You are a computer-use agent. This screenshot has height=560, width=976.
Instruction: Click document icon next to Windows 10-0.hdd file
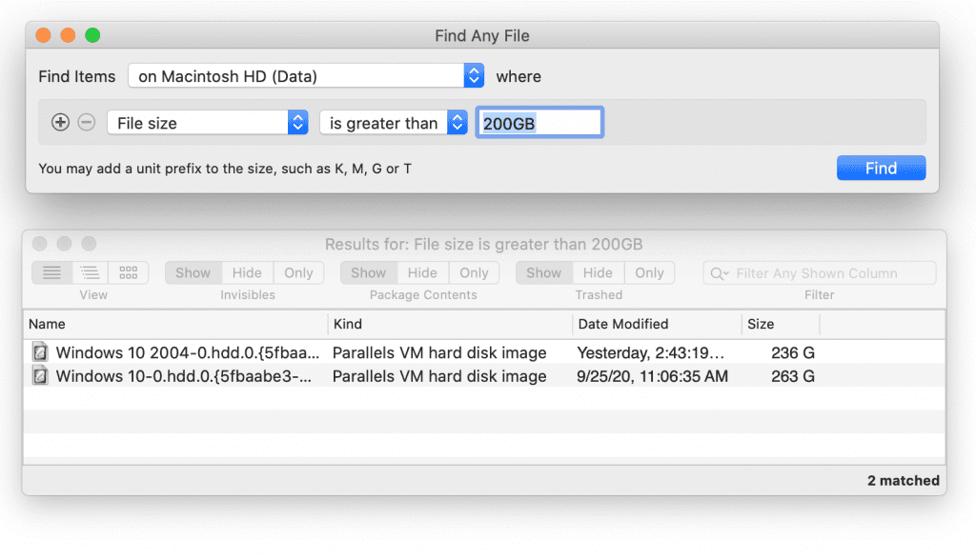(39, 375)
